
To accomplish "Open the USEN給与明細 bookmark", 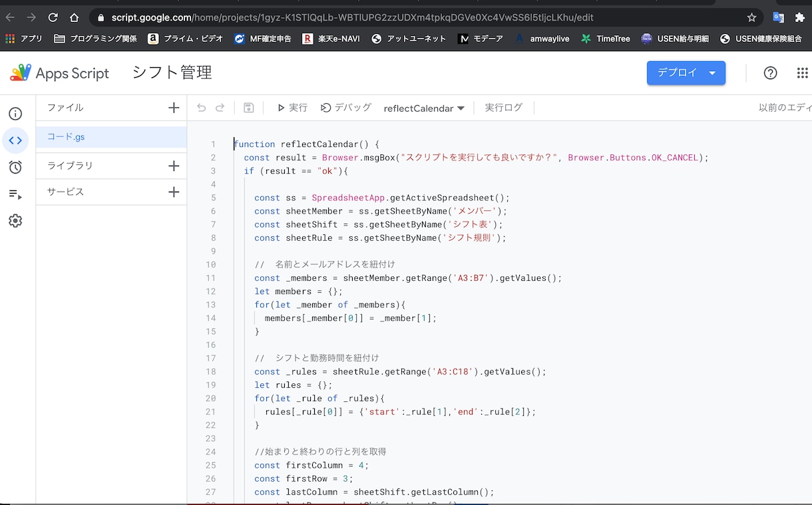I will 674,39.
